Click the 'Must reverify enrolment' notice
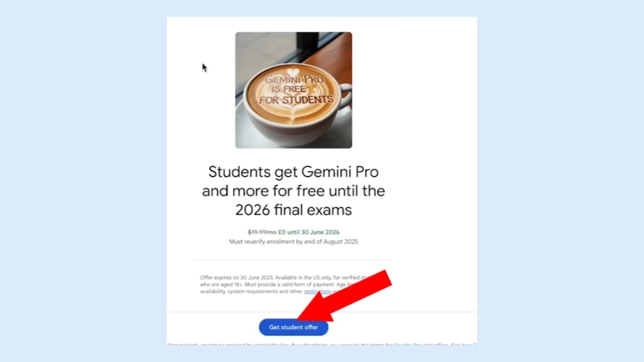The image size is (644, 362). 293,242
